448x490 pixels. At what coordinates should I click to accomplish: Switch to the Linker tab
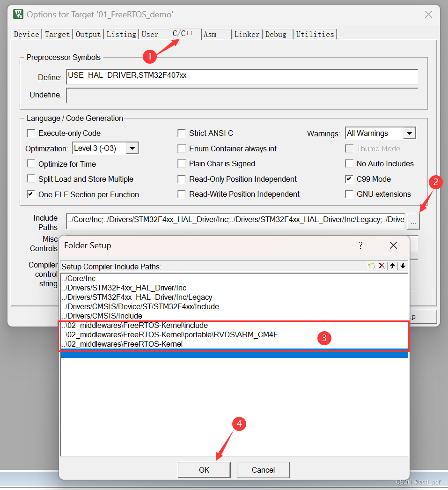point(247,34)
